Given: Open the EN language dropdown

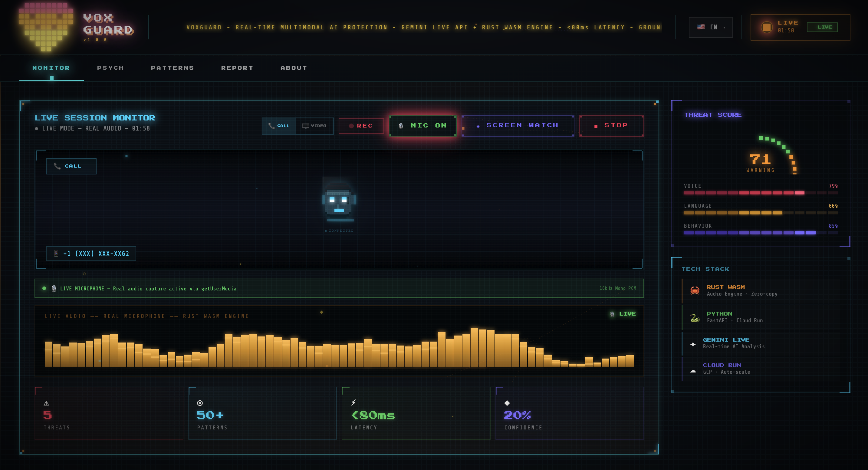Looking at the screenshot, I should tap(711, 27).
